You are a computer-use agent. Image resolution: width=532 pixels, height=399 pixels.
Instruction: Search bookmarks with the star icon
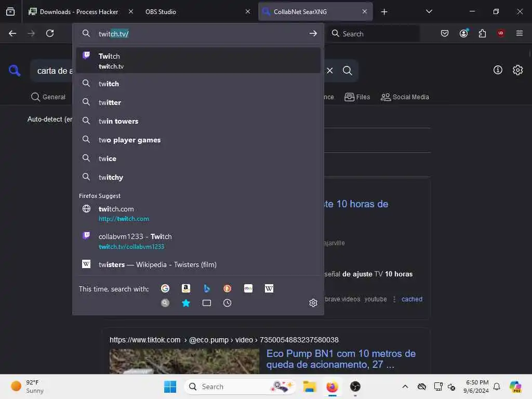point(186,303)
